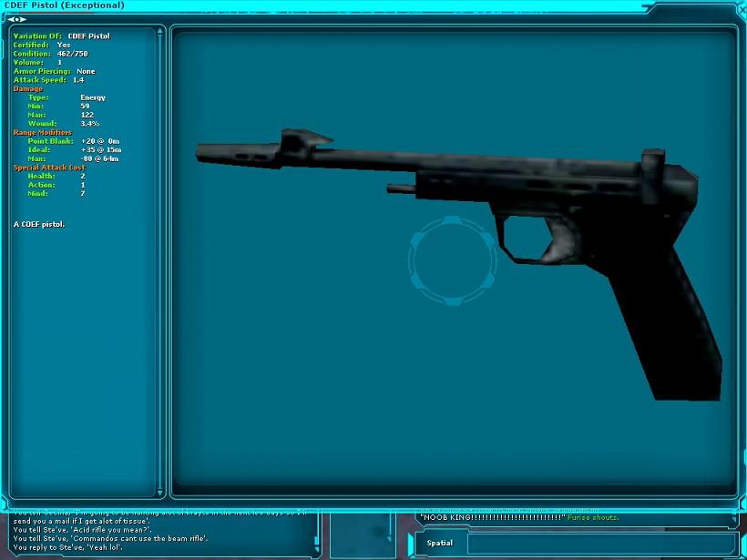Click the 'Armor Piercing:' label
The image size is (747, 560).
(42, 71)
